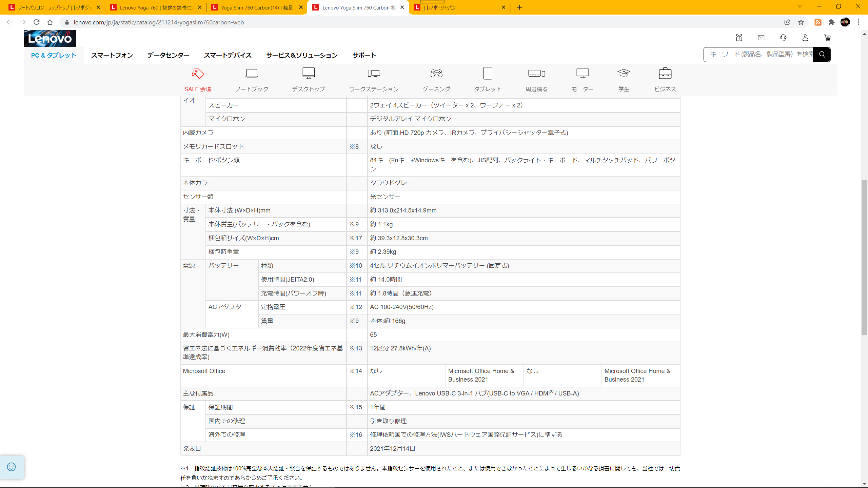This screenshot has height=488, width=868.
Task: Click the 約 1.1kg weight value
Action: click(x=381, y=224)
